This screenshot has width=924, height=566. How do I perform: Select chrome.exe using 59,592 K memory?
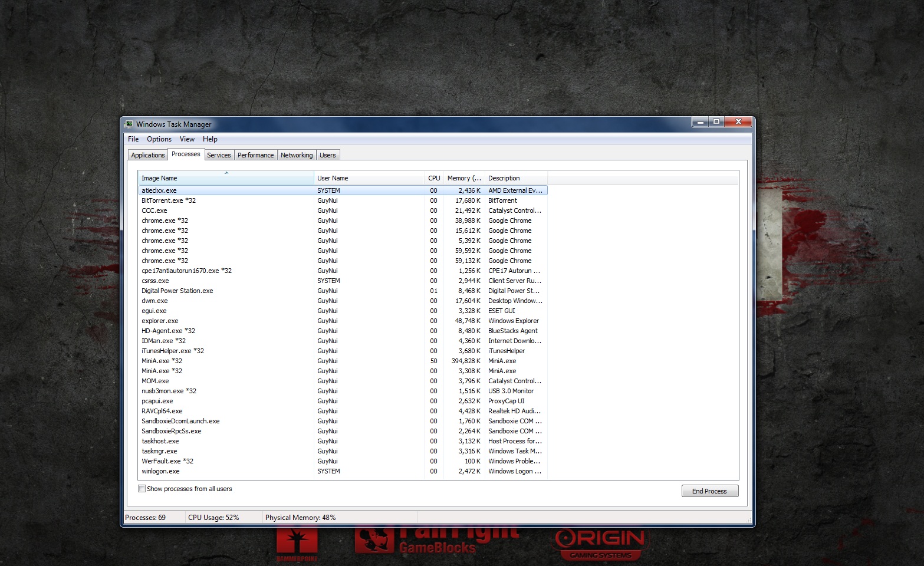[343, 251]
